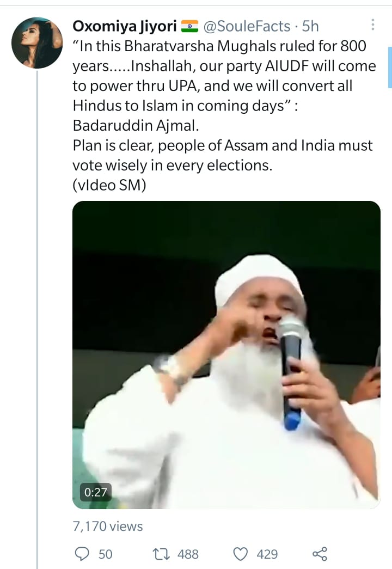This screenshot has height=569, width=392.
Task: Click the vertical thread line under the avatar
Action: tap(37, 319)
